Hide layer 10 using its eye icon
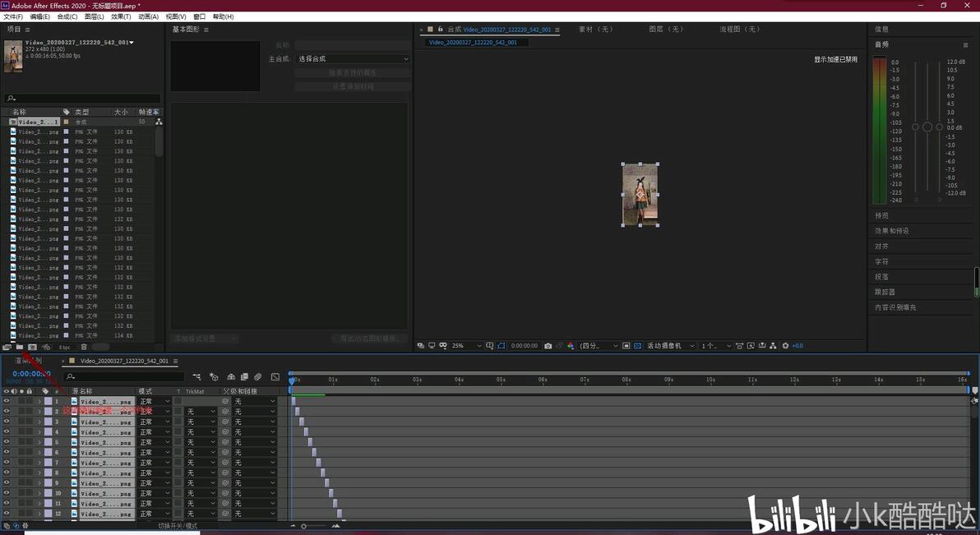 coord(7,494)
